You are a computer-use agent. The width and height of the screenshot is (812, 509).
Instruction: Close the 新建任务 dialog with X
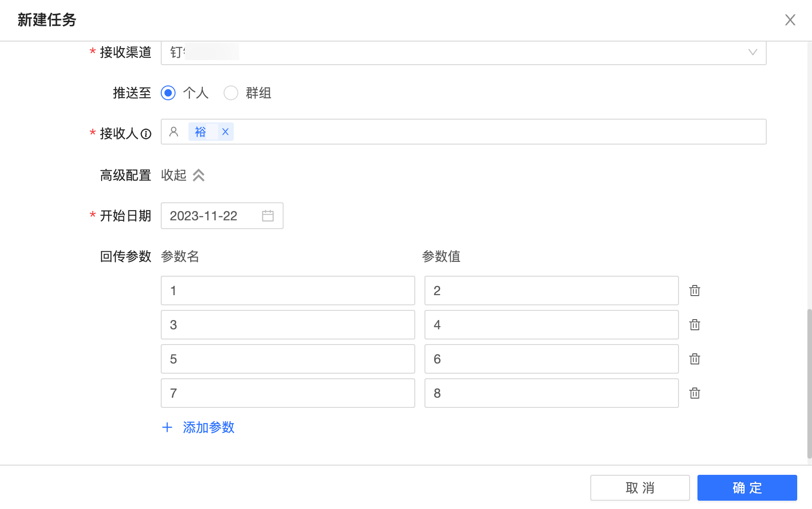tap(790, 20)
